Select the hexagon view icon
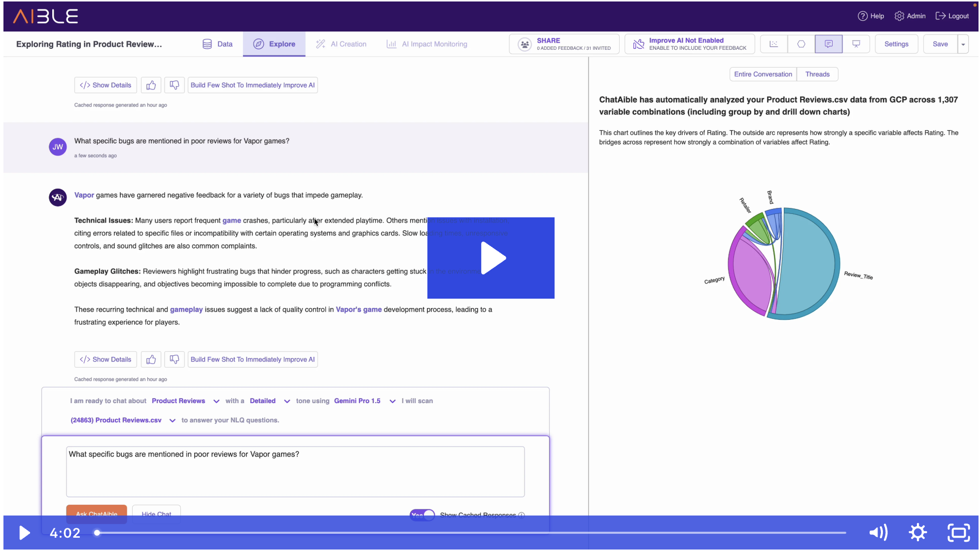Viewport: 980px width, 551px height. (x=801, y=44)
